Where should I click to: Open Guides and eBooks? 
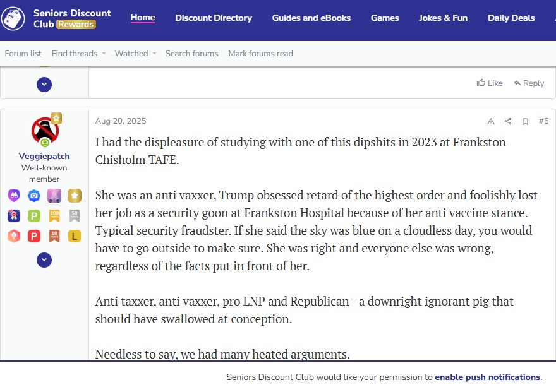[311, 18]
